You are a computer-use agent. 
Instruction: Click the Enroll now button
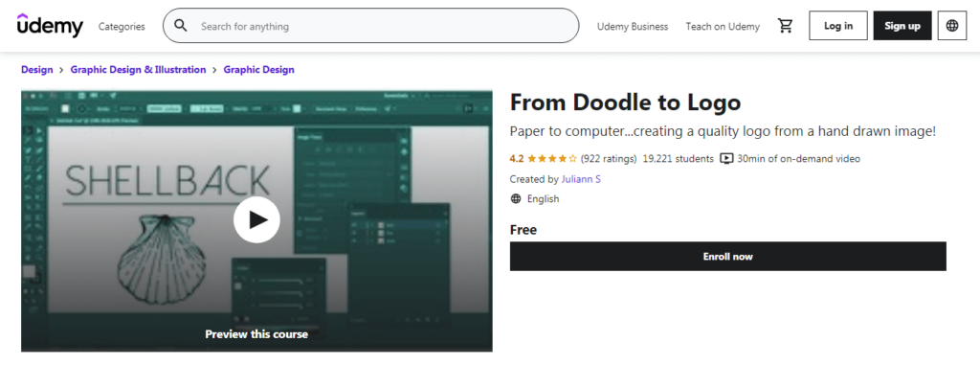(727, 256)
